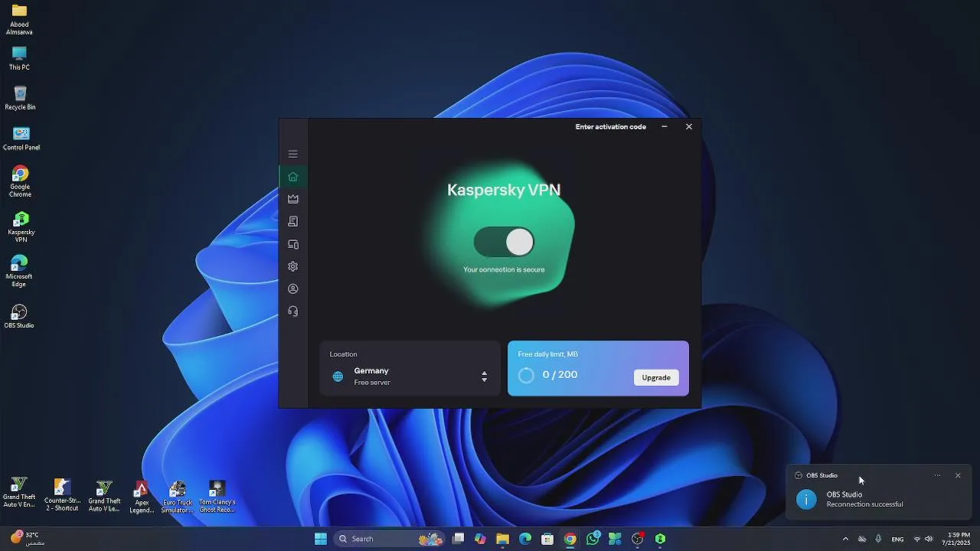
Task: Select the Home icon in the VPN sidebar
Action: pos(292,177)
